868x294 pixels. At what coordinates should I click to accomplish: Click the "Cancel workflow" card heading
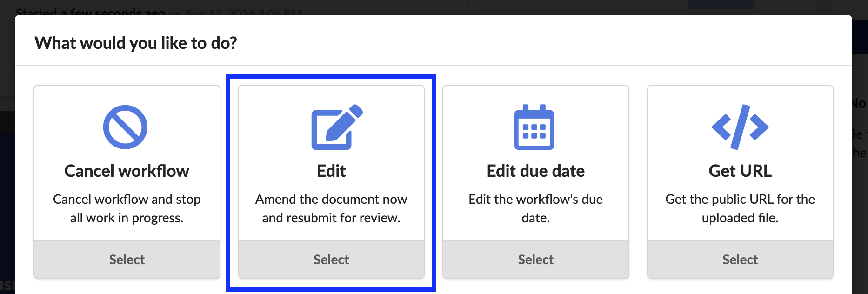pyautogui.click(x=127, y=171)
